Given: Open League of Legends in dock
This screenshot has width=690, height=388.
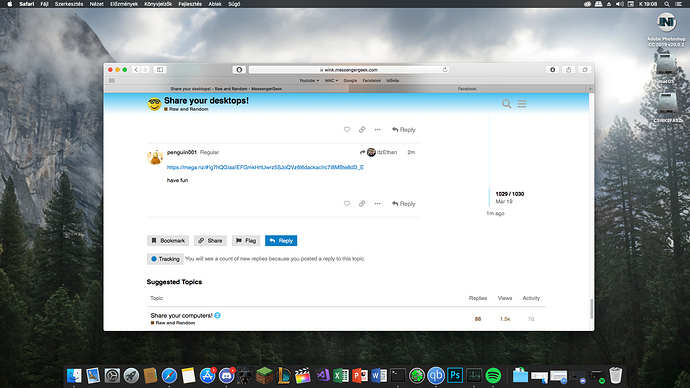Looking at the screenshot, I should pos(284,376).
